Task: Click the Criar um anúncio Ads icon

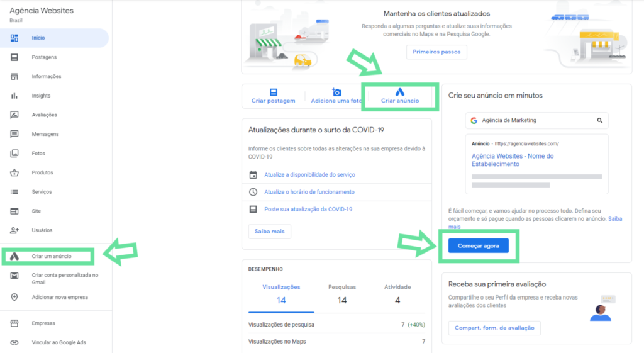Action: [14, 256]
